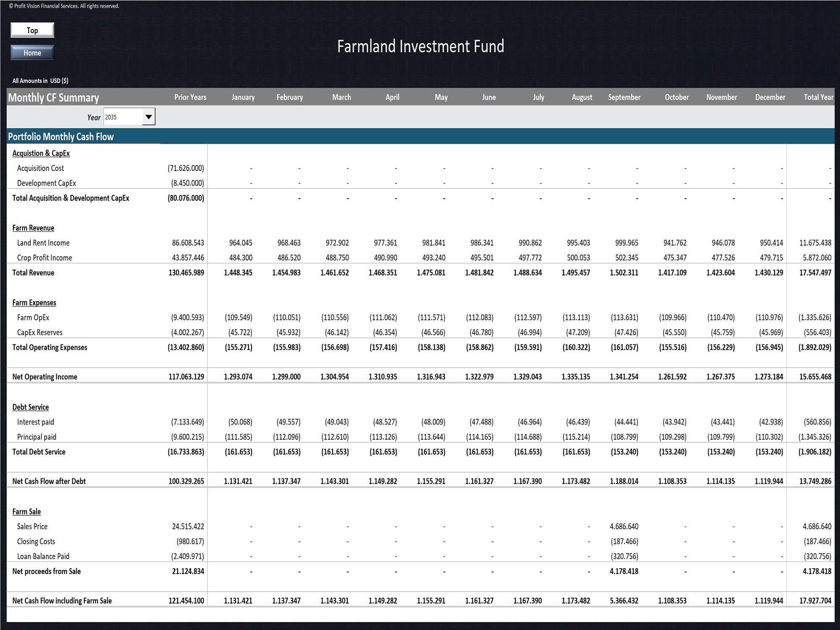Select the Monthly CF Summary title
The width and height of the screenshot is (840, 630).
coord(54,97)
